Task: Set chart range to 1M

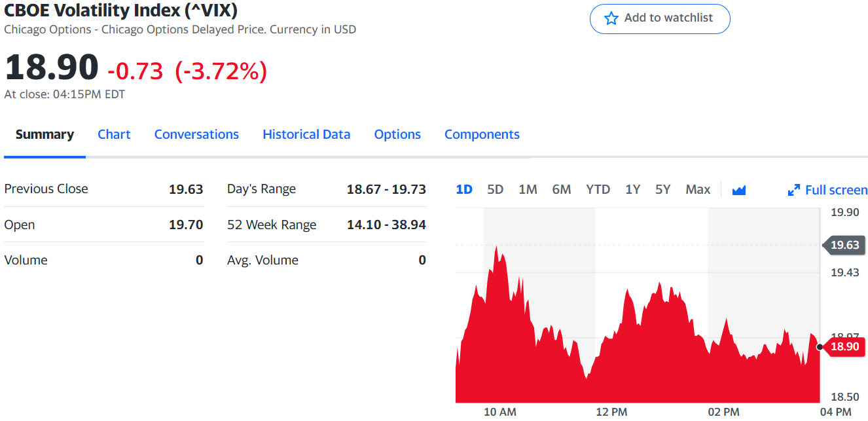Action: 528,189
